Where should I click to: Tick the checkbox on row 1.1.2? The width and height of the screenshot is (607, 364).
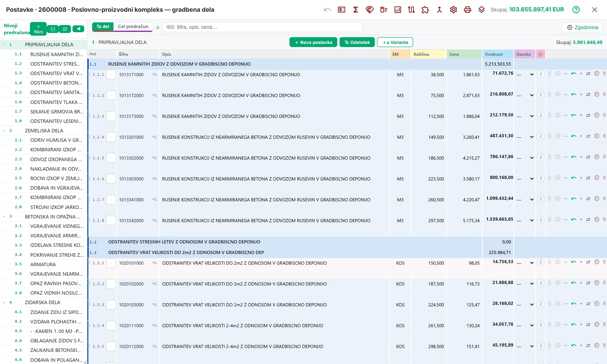coord(111,95)
